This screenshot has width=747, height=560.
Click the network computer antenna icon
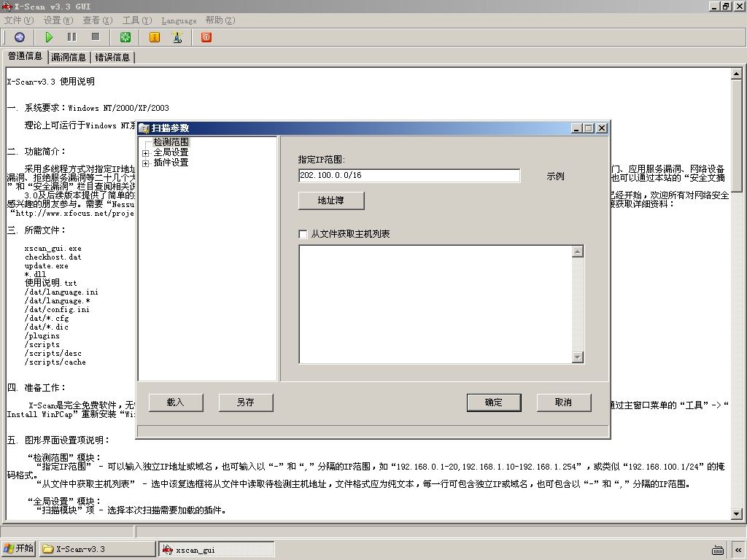click(x=177, y=37)
